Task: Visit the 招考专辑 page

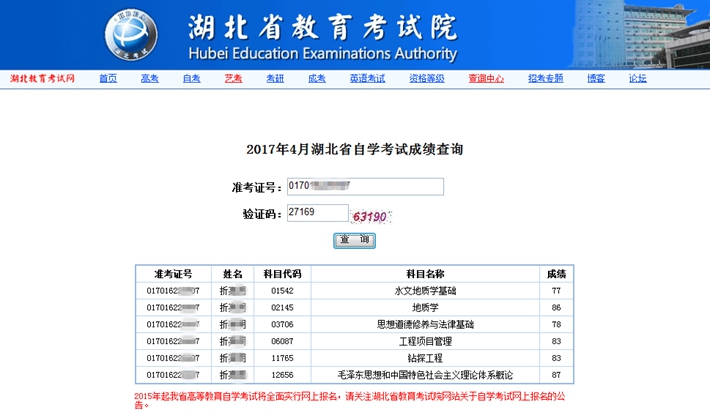Action: coord(545,78)
